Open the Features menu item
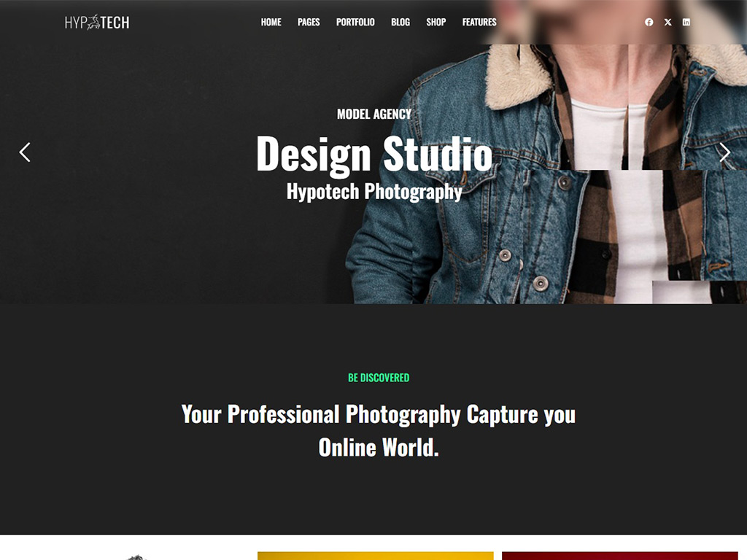 point(479,23)
